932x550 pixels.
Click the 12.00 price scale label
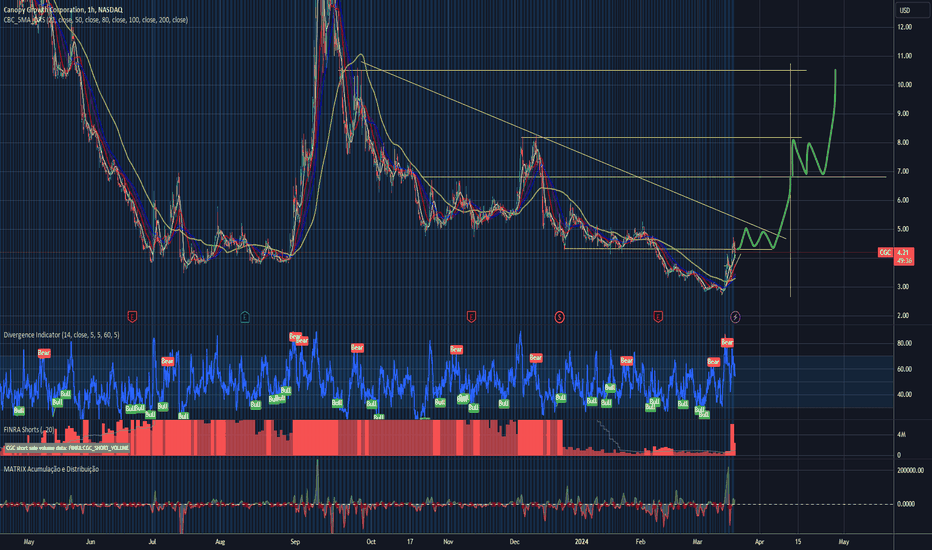[904, 27]
